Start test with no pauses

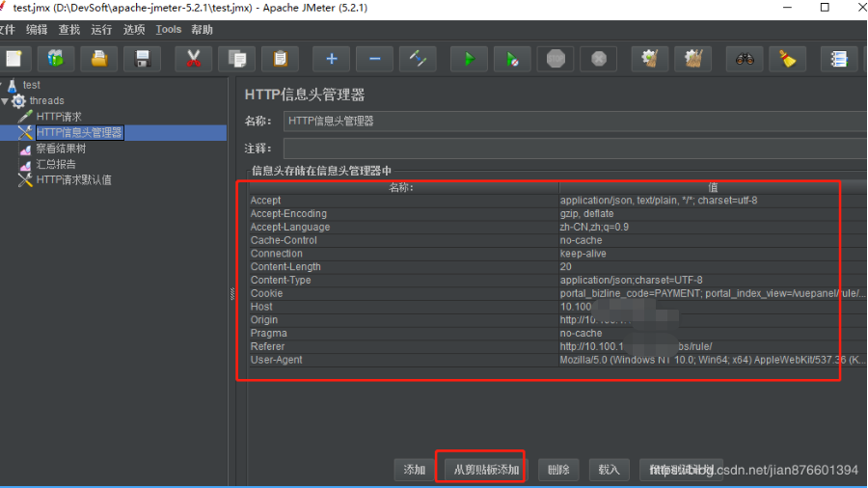(x=513, y=59)
